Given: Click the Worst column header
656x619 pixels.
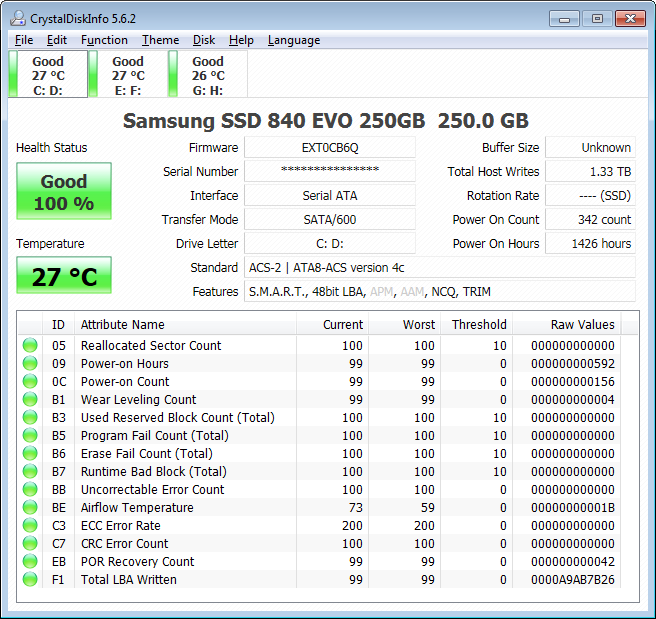Looking at the screenshot, I should pyautogui.click(x=404, y=325).
